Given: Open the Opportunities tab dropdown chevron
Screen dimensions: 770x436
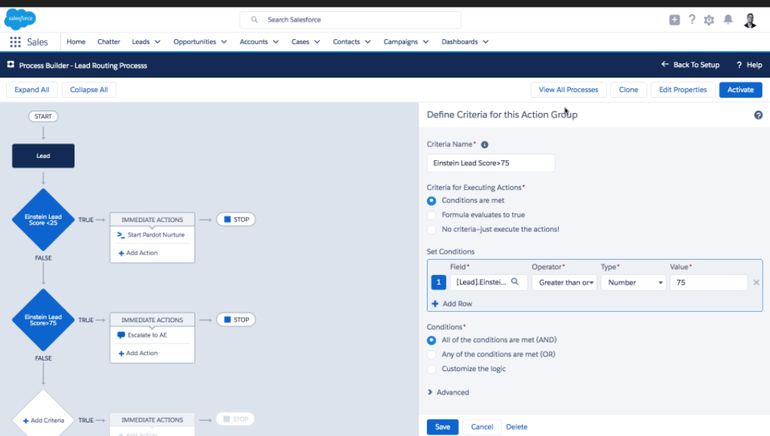Looking at the screenshot, I should (x=224, y=42).
